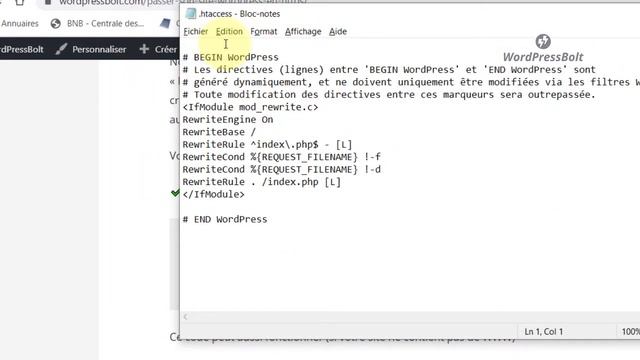
Task: Click the line 'RewriteBase /'
Action: (x=219, y=132)
